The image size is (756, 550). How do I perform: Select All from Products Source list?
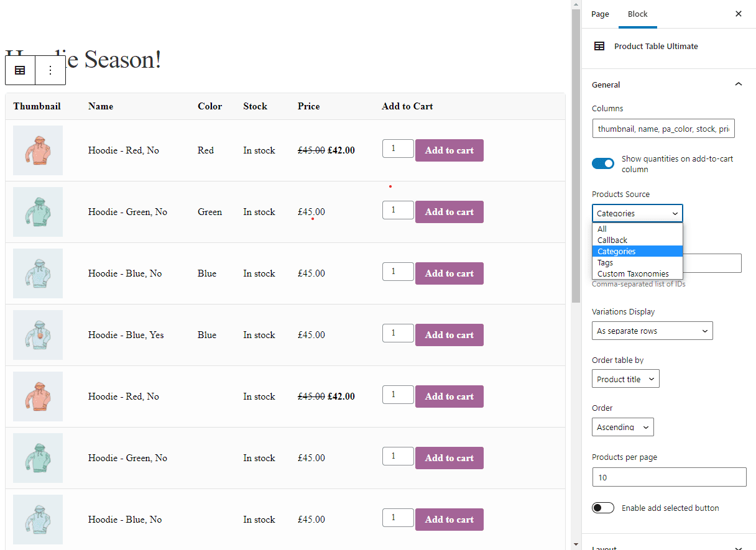click(637, 229)
